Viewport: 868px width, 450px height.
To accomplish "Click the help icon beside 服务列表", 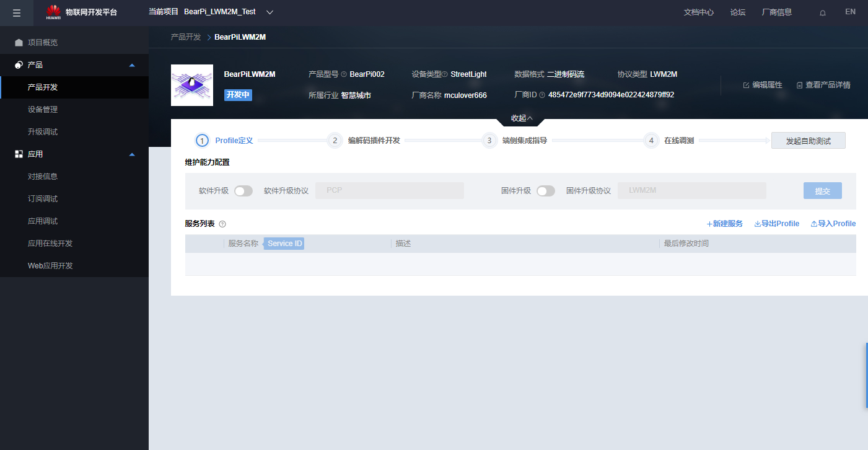I will 222,224.
